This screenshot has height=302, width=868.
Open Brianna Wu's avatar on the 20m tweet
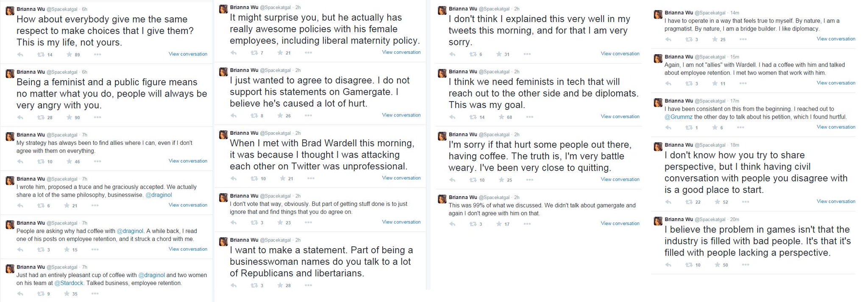tap(658, 221)
